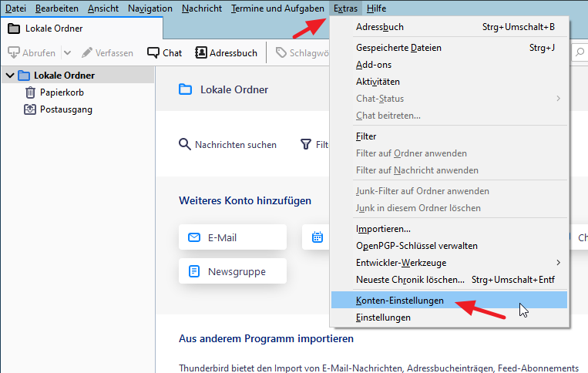
Task: Click the Weiteres Konto hinzufügen heading
Action: click(245, 200)
